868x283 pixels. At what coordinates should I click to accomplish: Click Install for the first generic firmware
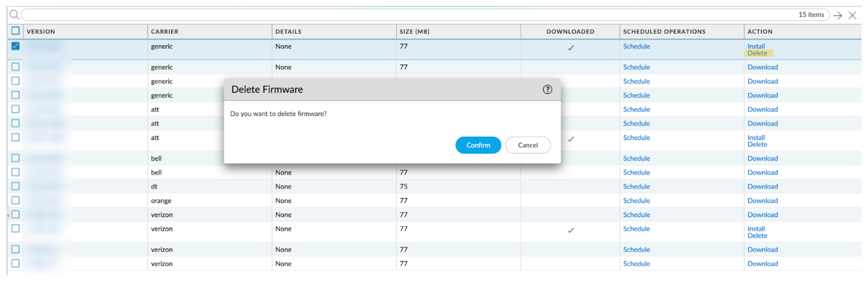tap(756, 46)
